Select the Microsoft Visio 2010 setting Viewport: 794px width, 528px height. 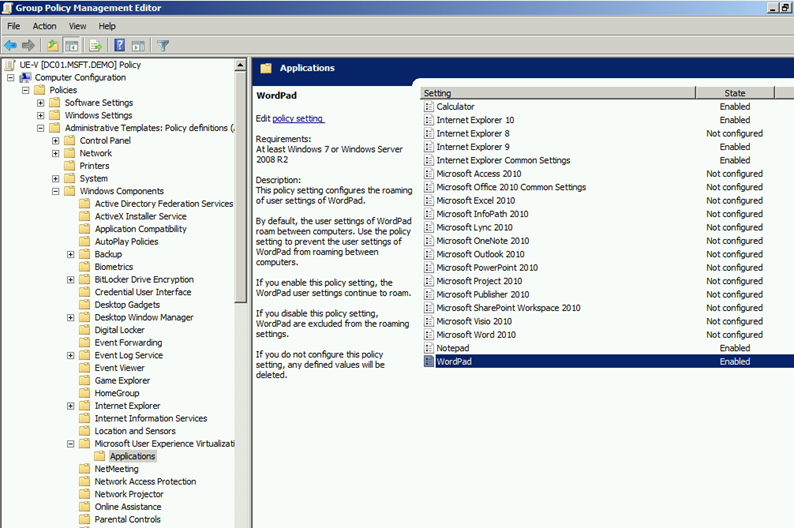[474, 321]
